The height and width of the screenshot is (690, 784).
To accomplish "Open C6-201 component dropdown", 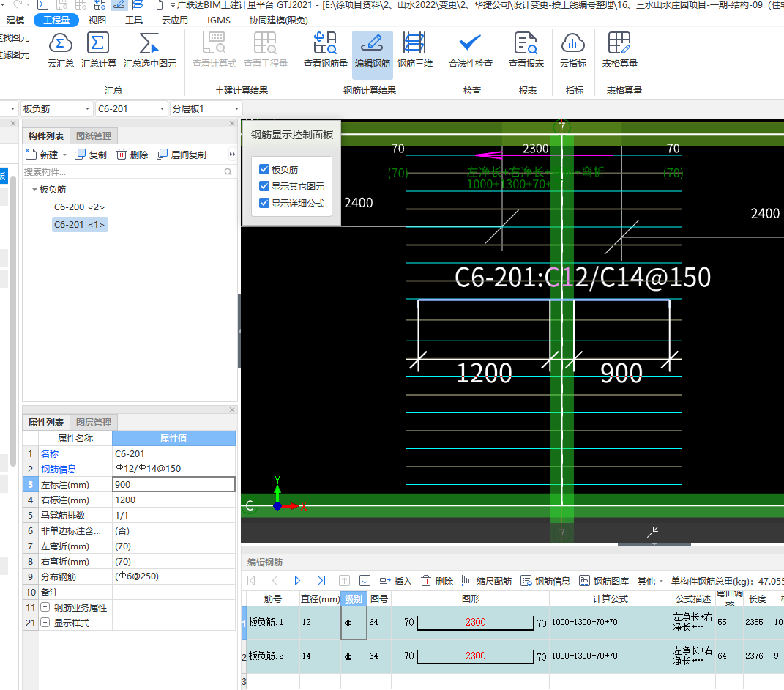I will (162, 108).
